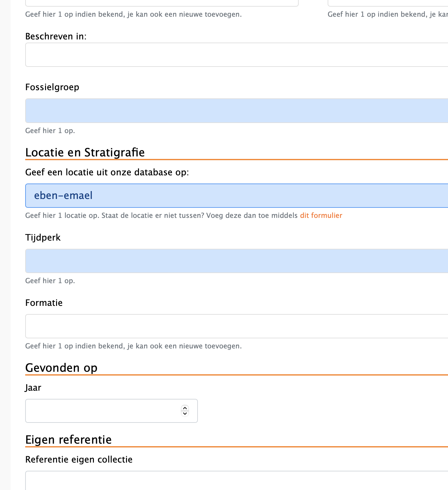Click the 'Gevonden op' section heading
This screenshot has height=490, width=448.
(61, 368)
